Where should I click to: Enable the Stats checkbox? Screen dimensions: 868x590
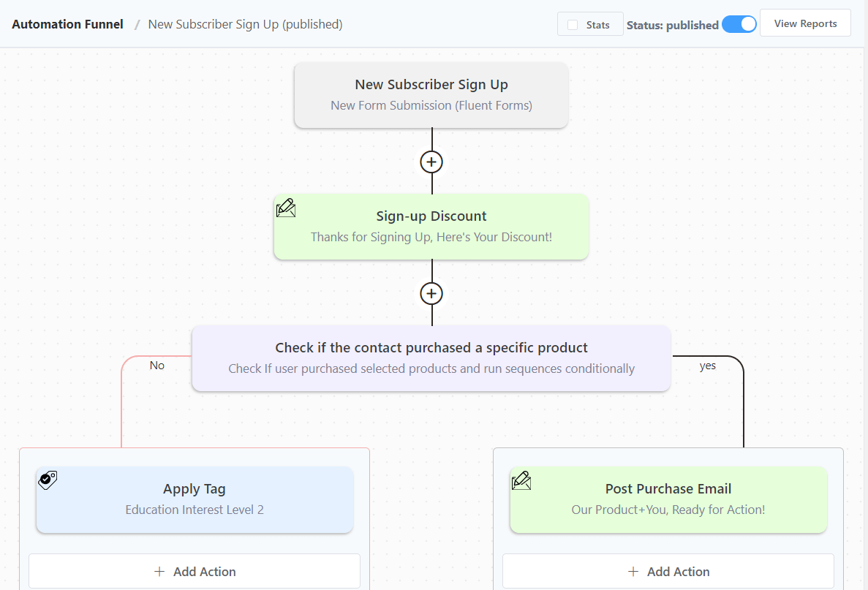pos(573,23)
